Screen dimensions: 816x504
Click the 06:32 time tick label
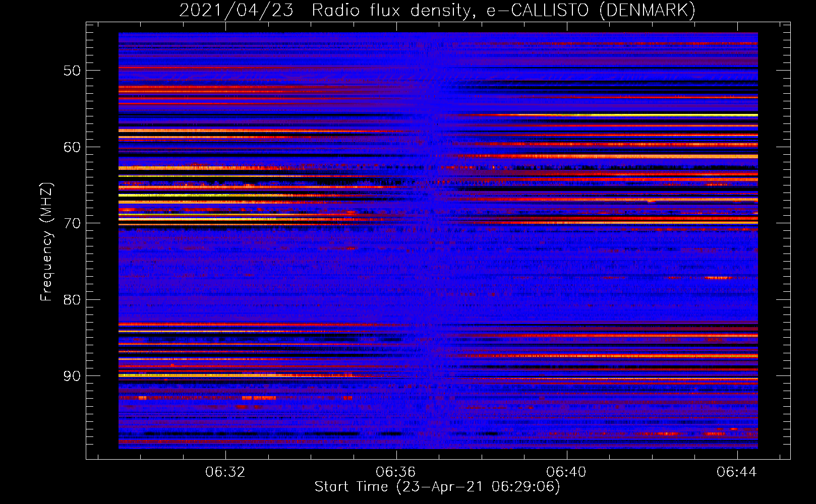[x=225, y=472]
